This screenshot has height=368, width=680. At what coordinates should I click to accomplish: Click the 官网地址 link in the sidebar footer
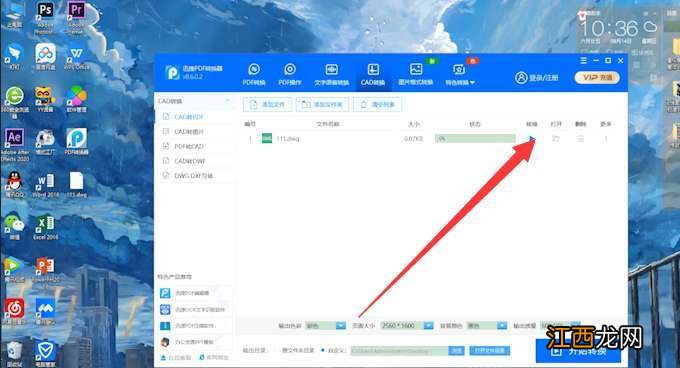point(214,358)
